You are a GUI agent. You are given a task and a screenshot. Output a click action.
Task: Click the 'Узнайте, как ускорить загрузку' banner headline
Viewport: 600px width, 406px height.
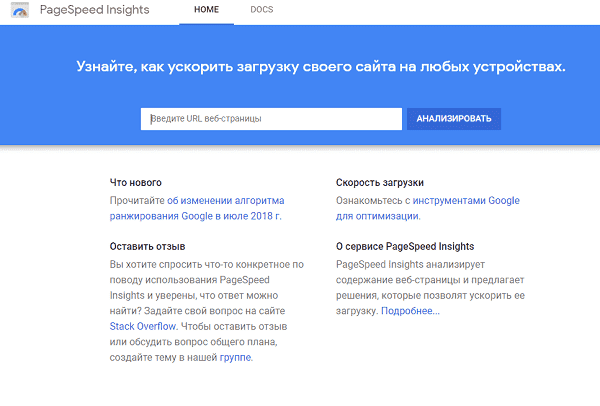pyautogui.click(x=321, y=67)
